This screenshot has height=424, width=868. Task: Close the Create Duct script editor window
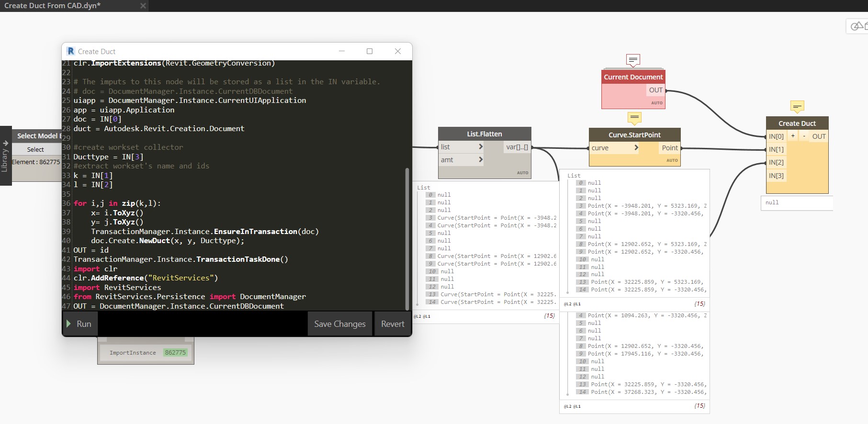397,51
